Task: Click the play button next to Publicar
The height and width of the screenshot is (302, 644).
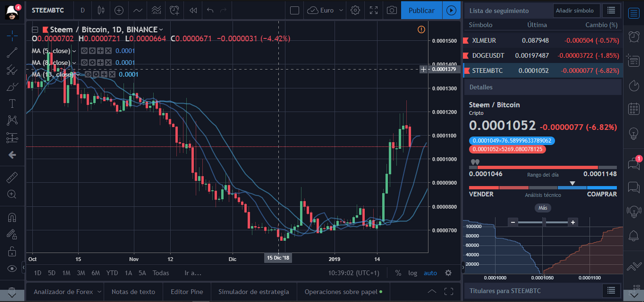Action: [x=451, y=10]
